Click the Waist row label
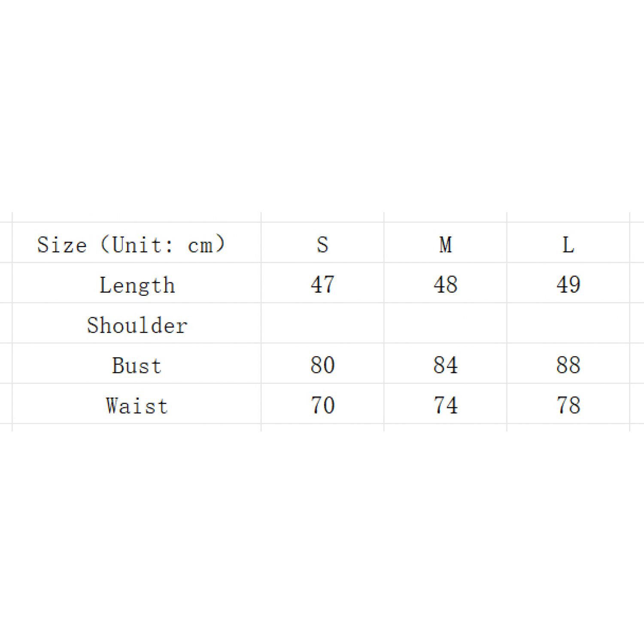This screenshot has height=644, width=644. pyautogui.click(x=137, y=406)
